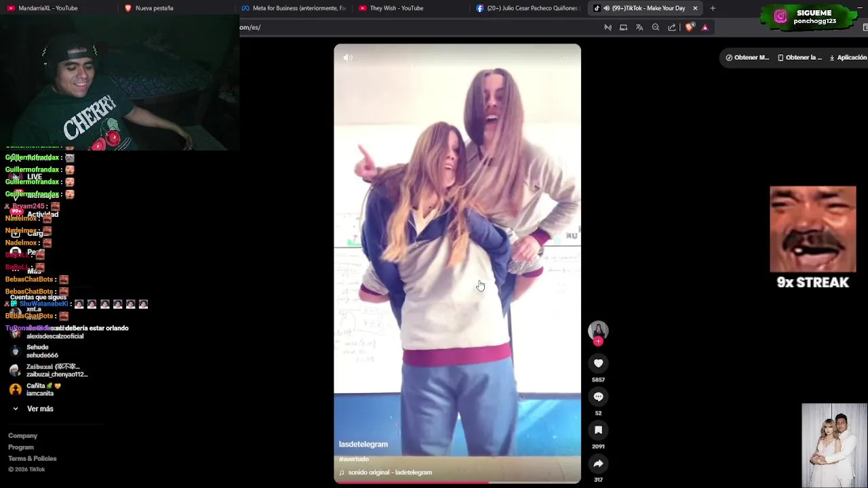868x488 pixels.
Task: Click © 2026 TikTok footer text
Action: pyautogui.click(x=26, y=470)
